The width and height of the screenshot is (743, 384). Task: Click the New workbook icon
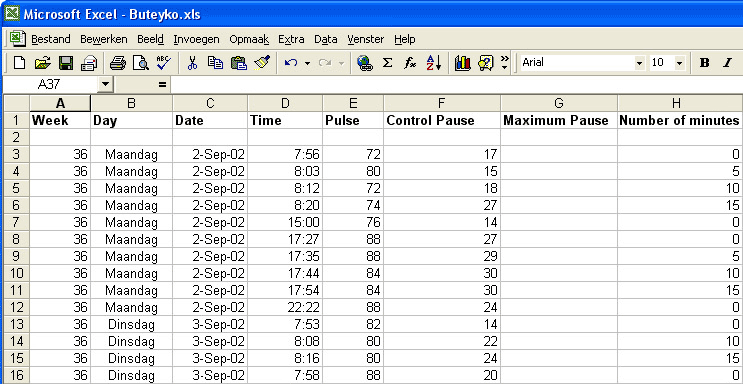coord(19,63)
